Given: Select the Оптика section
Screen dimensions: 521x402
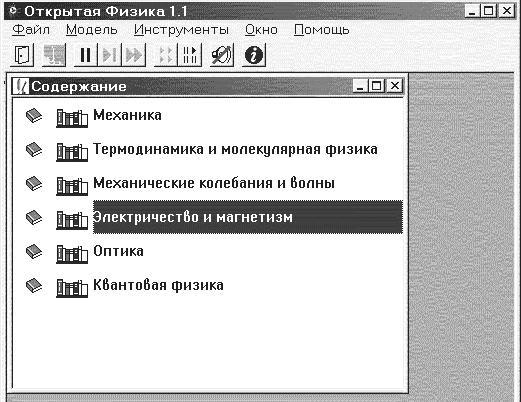Looking at the screenshot, I should pyautogui.click(x=118, y=251).
